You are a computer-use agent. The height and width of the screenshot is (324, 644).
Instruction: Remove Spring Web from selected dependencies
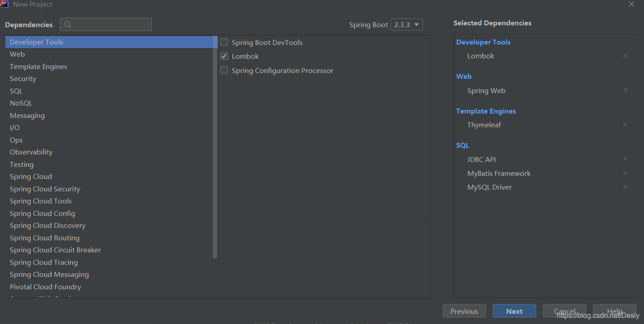pyautogui.click(x=625, y=90)
